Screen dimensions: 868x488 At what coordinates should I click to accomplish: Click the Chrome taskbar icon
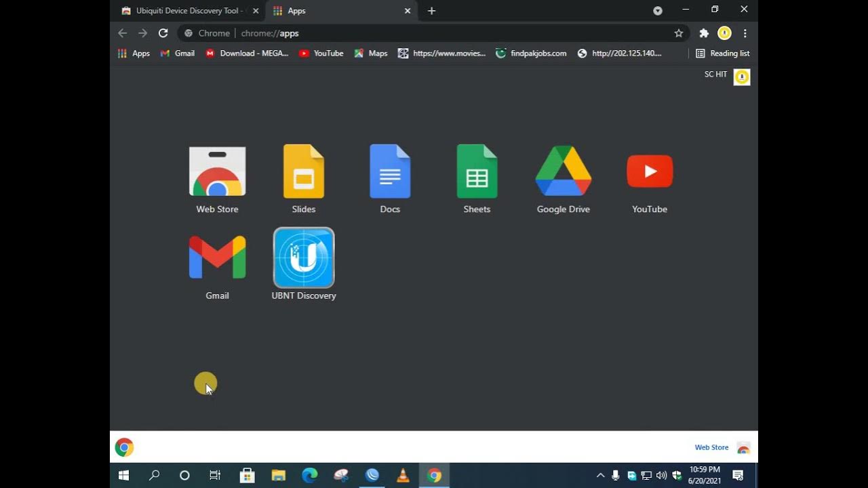coord(434,475)
